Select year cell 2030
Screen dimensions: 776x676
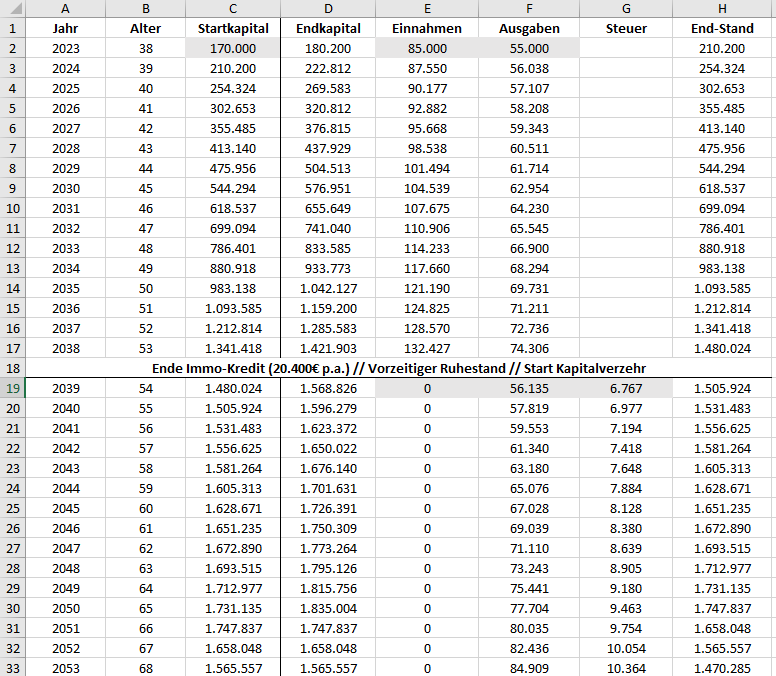tap(65, 189)
